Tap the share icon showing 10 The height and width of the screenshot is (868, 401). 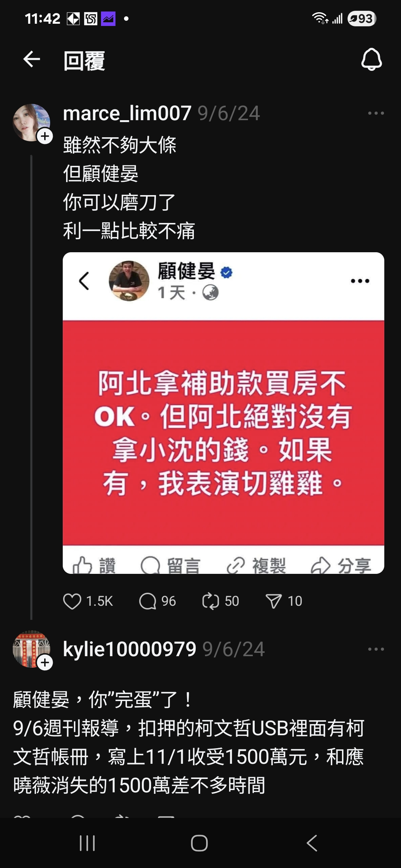pos(274,601)
